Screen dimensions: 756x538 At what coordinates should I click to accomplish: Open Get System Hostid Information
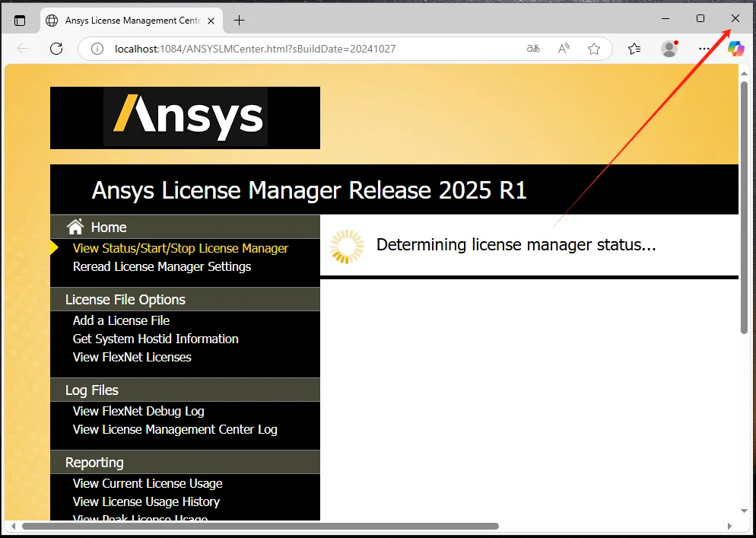click(156, 339)
